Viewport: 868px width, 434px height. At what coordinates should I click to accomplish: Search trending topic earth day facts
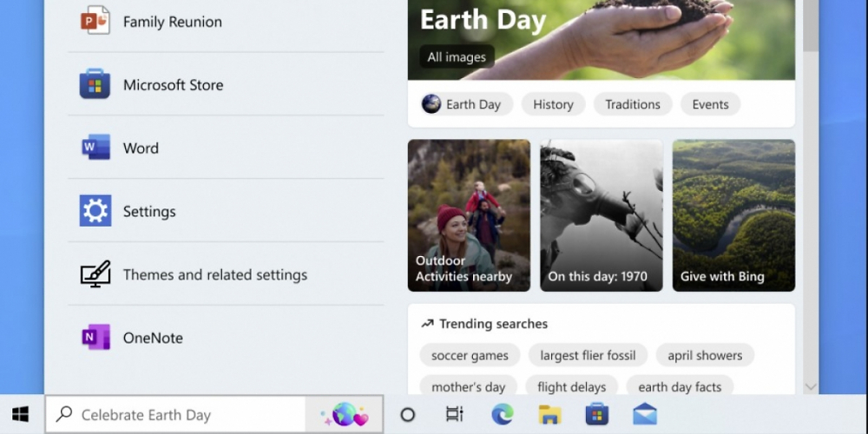680,386
